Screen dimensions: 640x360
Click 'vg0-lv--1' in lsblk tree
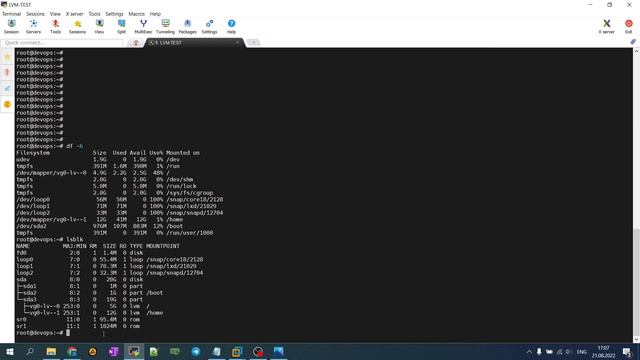(44, 313)
